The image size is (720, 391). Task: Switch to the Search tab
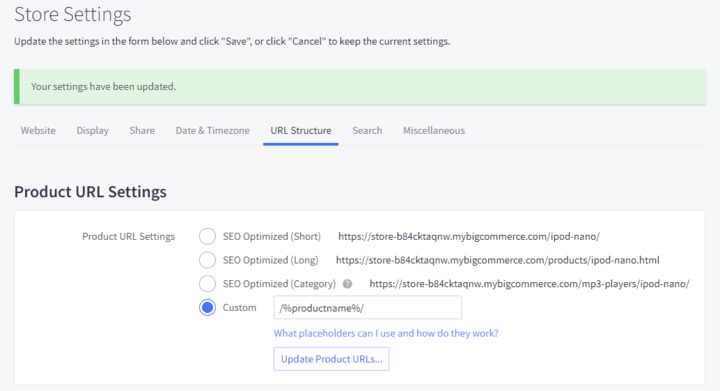pos(367,130)
